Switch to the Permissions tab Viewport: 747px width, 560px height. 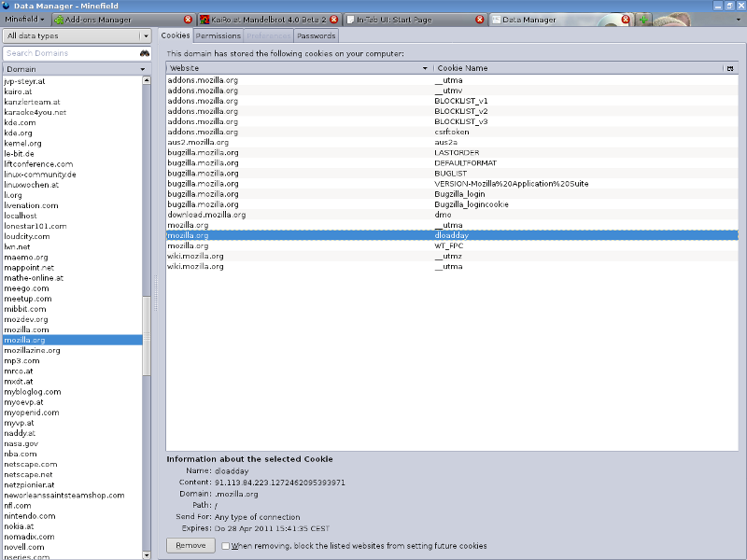[218, 35]
